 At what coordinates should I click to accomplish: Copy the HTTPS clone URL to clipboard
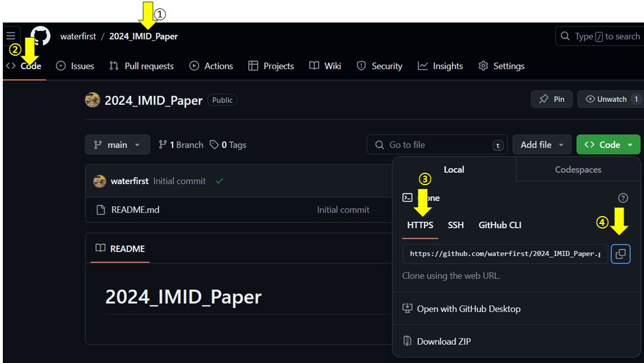pyautogui.click(x=620, y=254)
